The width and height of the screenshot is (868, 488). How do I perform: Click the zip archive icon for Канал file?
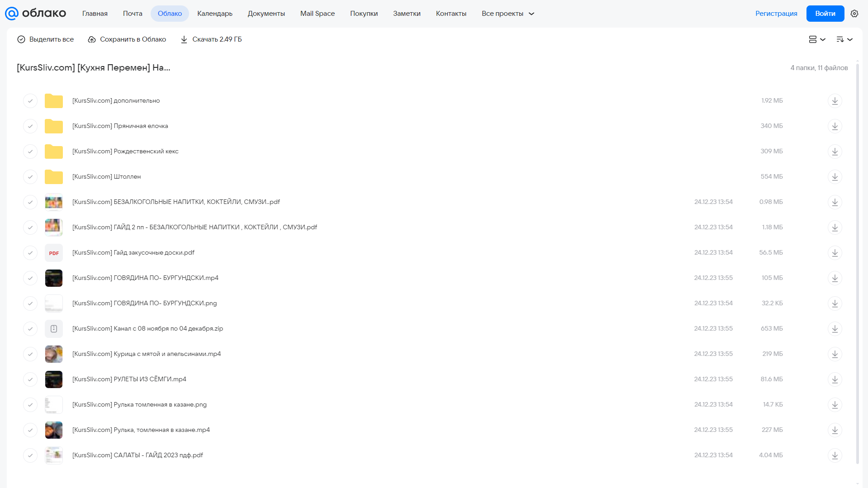pyautogui.click(x=54, y=329)
